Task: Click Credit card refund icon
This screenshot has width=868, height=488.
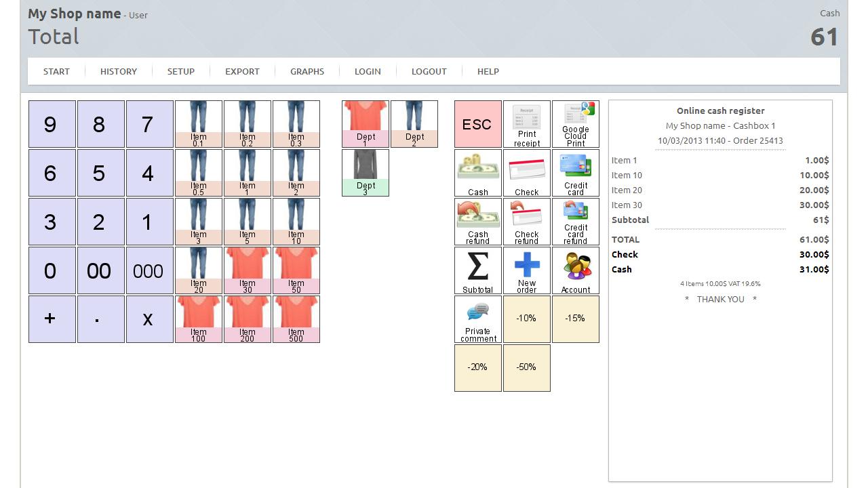Action: [576, 222]
